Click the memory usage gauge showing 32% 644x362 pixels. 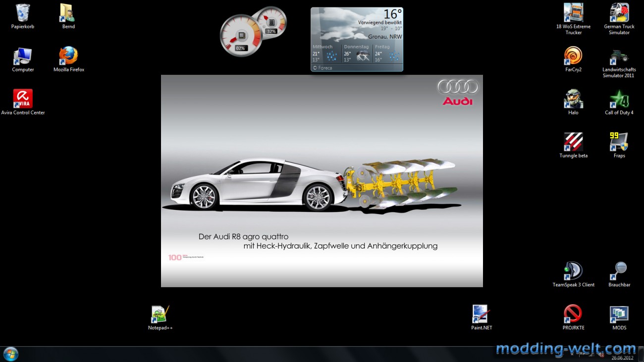click(x=271, y=22)
